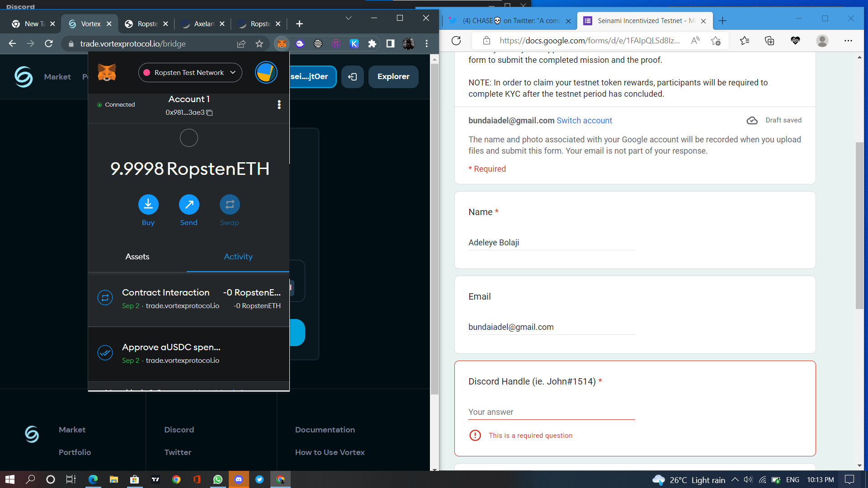Click Discord Handle answer field
This screenshot has height=488, width=868.
552,412
